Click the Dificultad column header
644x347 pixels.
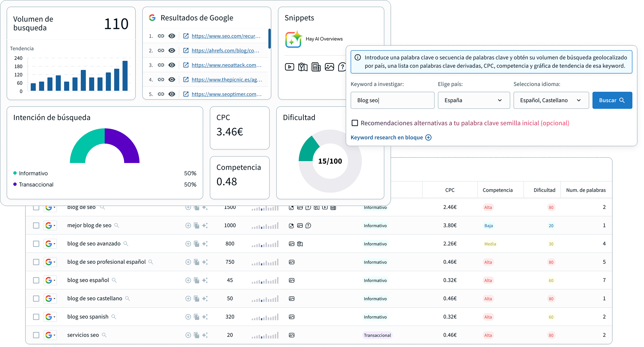point(544,190)
